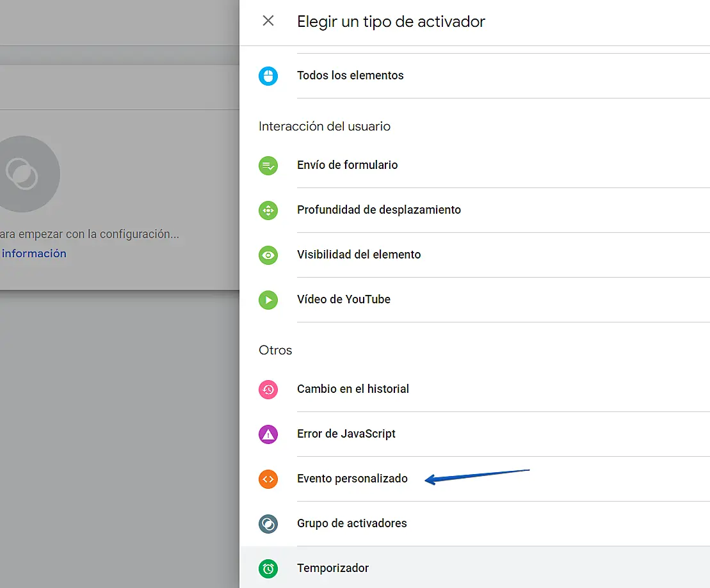The width and height of the screenshot is (710, 588).
Task: Click the gray trigger placeholder circle
Action: coord(22,173)
